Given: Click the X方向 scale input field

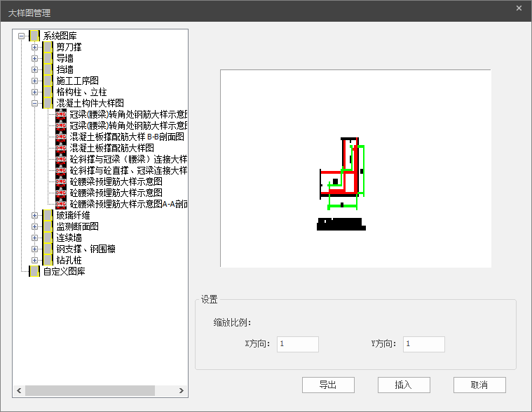Looking at the screenshot, I should pos(298,344).
